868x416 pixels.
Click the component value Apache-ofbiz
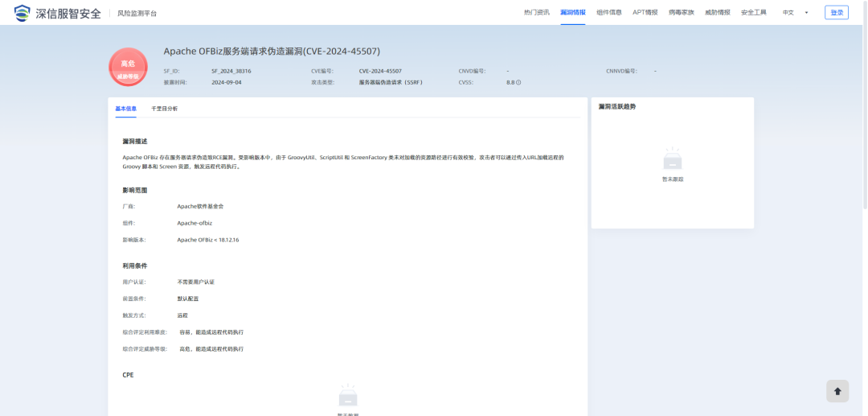pos(194,223)
